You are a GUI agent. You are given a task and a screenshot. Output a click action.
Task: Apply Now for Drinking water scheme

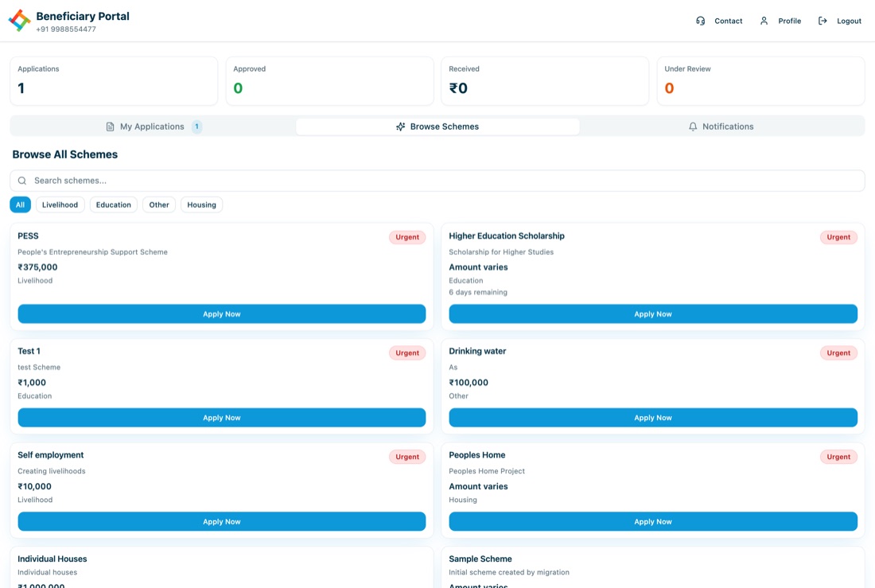653,418
